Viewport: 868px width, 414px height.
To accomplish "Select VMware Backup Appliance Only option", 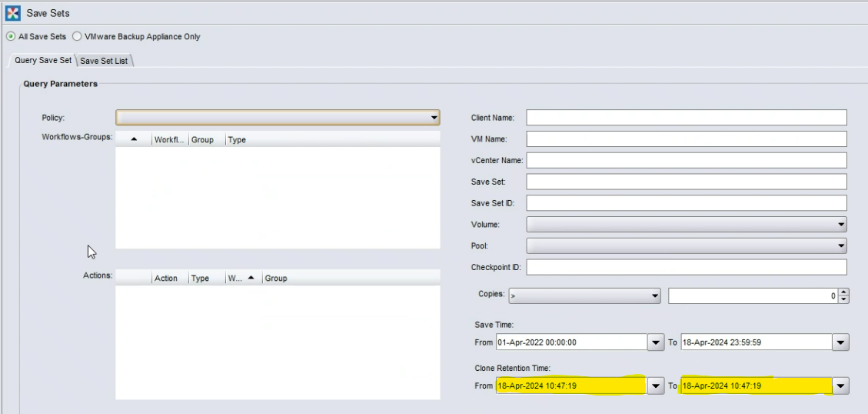I will click(x=77, y=36).
